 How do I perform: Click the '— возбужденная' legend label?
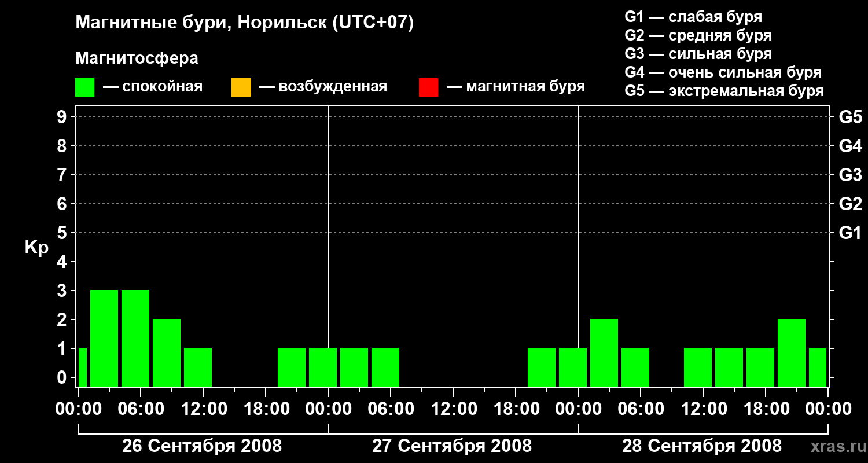(323, 87)
